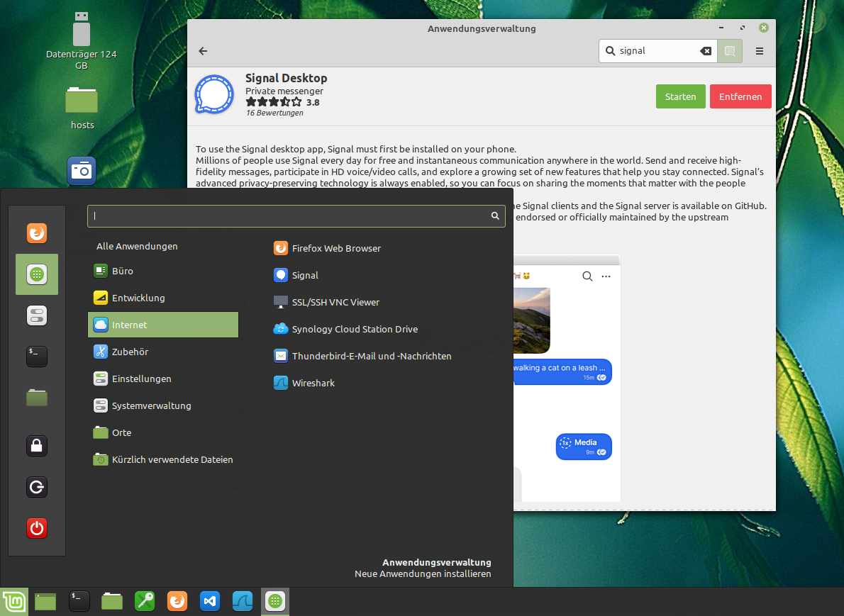Open the hamburger menu in Anwendungsverwaltung
Screen dimensions: 844x616
click(758, 51)
